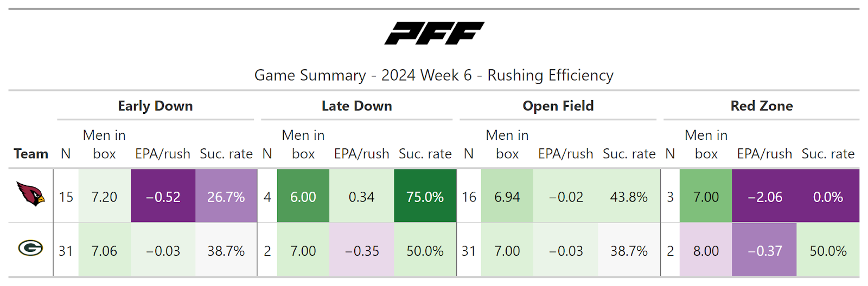Select the dark green 75.0% success rate cell
The width and height of the screenshot is (868, 286).
tap(425, 197)
